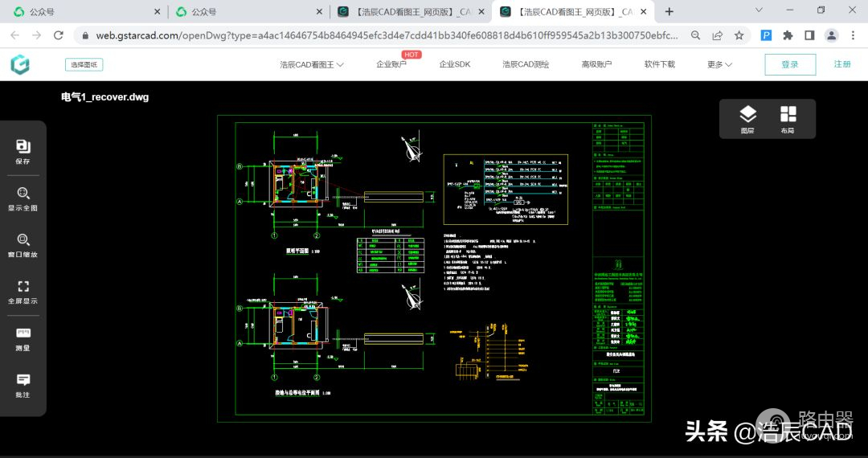The width and height of the screenshot is (868, 458).
Task: Select the Measure ruler tool
Action: click(23, 337)
